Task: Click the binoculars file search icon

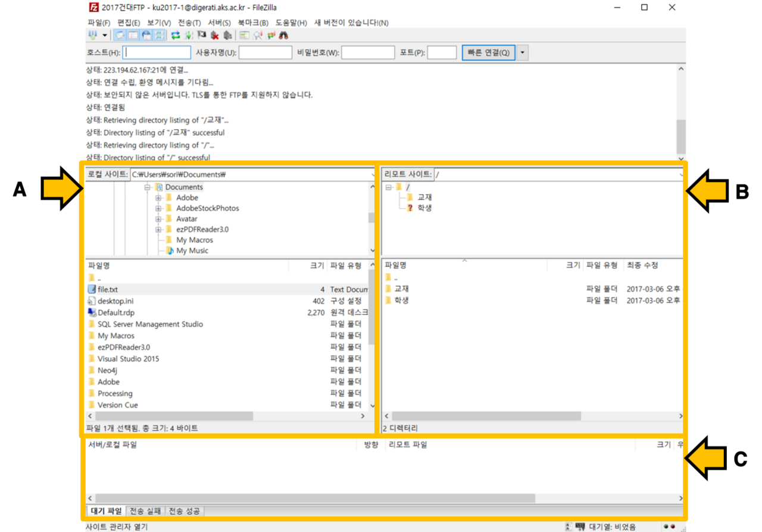Action: click(x=284, y=36)
